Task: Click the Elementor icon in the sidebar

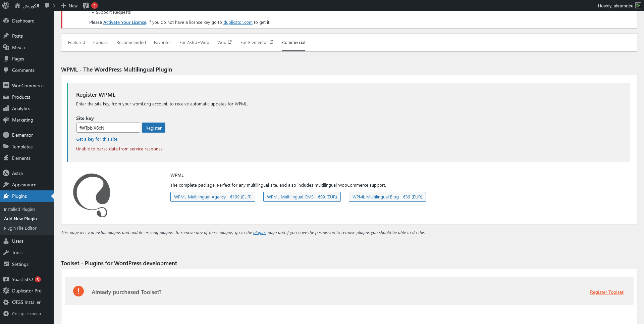Action: (x=6, y=135)
